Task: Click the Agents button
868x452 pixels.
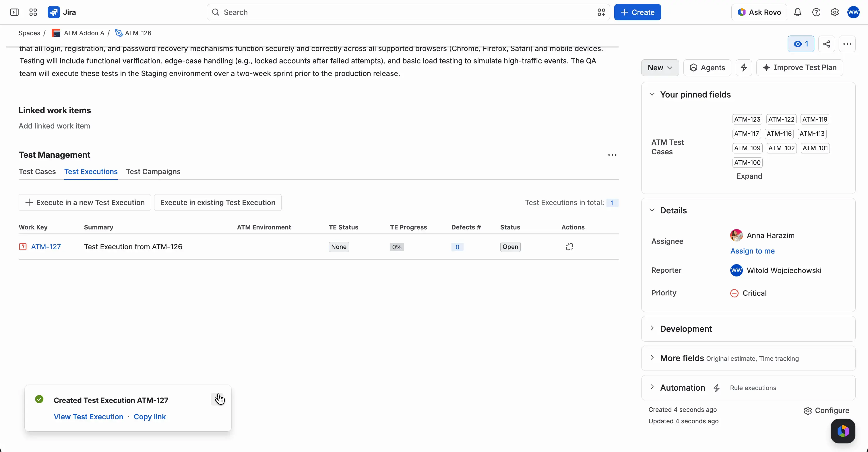Action: [707, 68]
